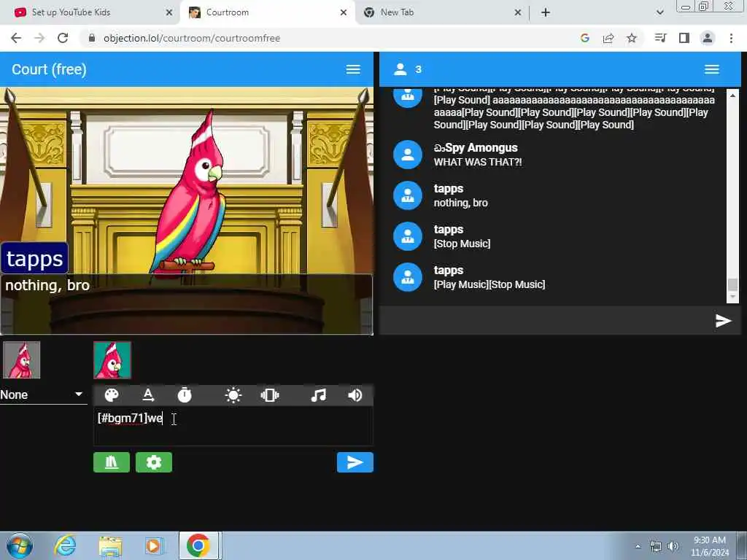Open the Court (free) hamburger menu
747x560 pixels.
[x=353, y=69]
